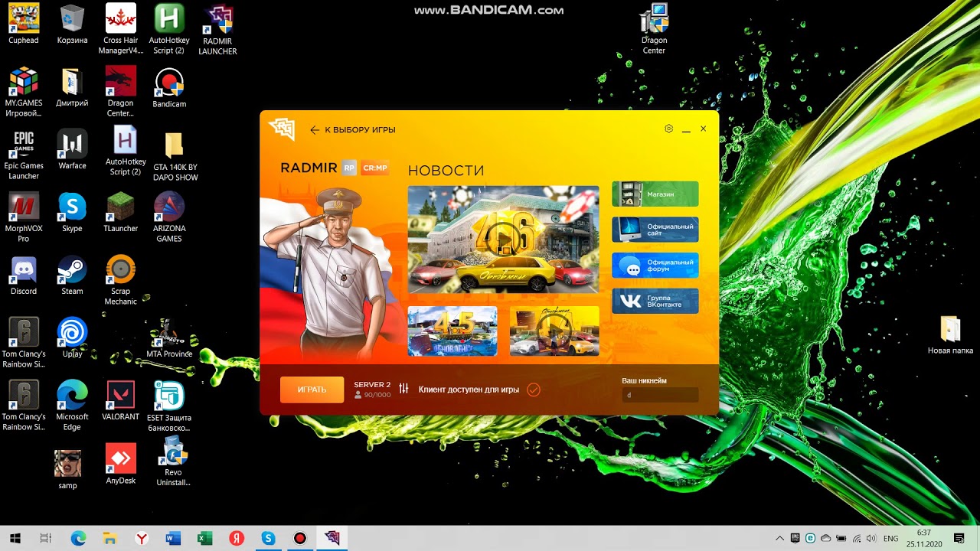Open MTA Province shortcut
This screenshot has width=980, height=551.
(x=169, y=338)
